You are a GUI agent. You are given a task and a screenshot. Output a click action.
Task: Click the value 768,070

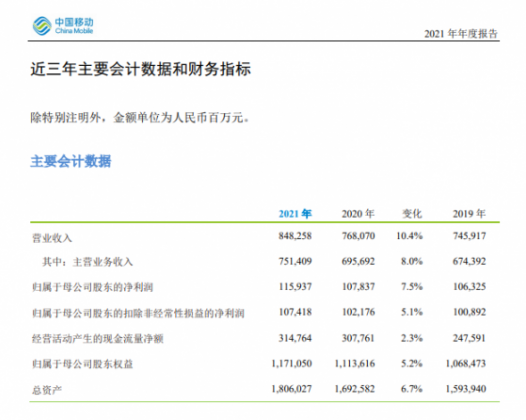point(358,236)
